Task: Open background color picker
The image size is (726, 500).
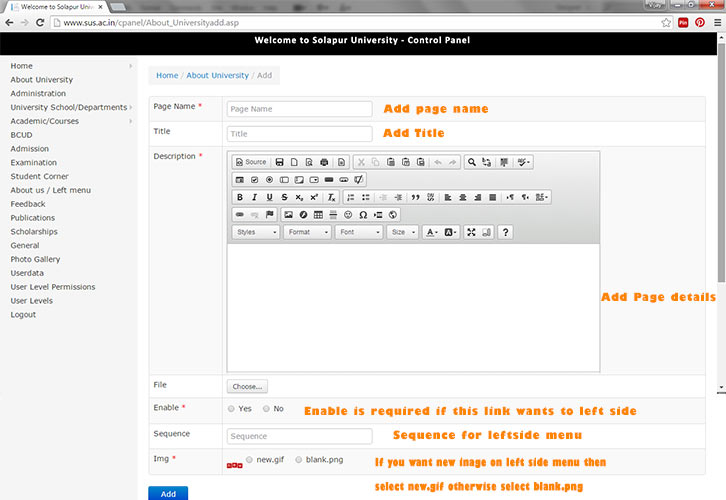Action: click(x=450, y=232)
